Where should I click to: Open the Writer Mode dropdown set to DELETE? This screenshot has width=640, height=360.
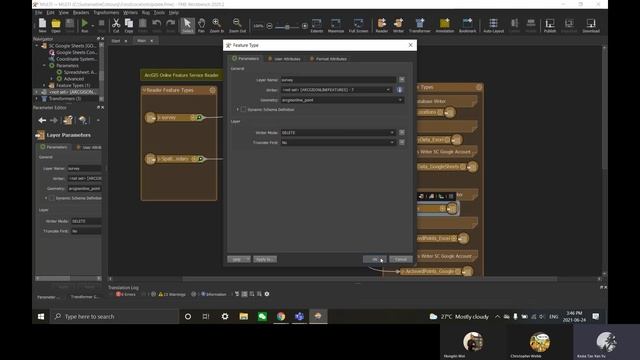(x=392, y=132)
